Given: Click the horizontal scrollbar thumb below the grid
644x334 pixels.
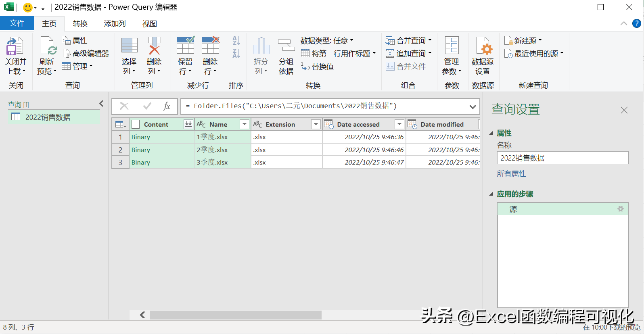Looking at the screenshot, I should pos(236,315).
